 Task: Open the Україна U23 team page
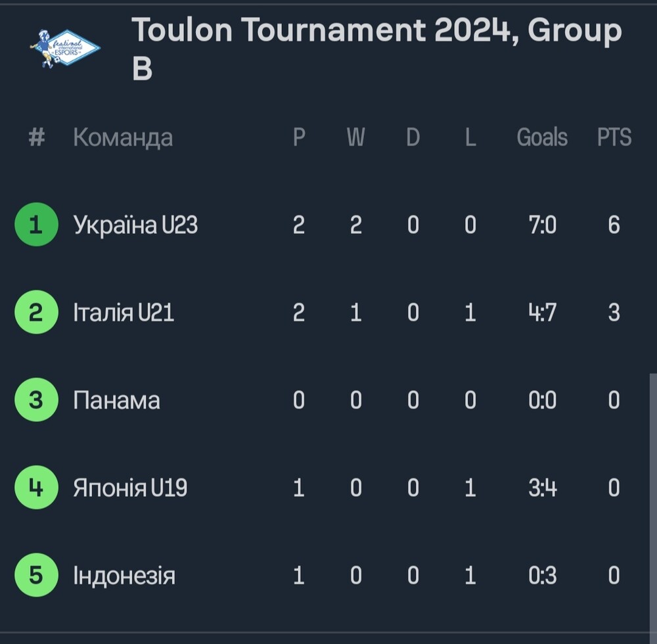[x=135, y=225]
